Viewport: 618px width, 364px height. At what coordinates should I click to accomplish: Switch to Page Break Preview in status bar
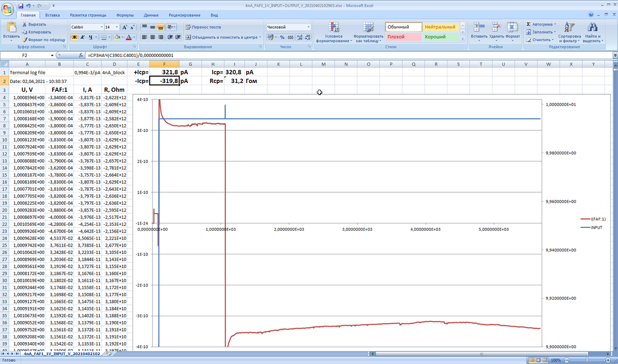coord(545,360)
